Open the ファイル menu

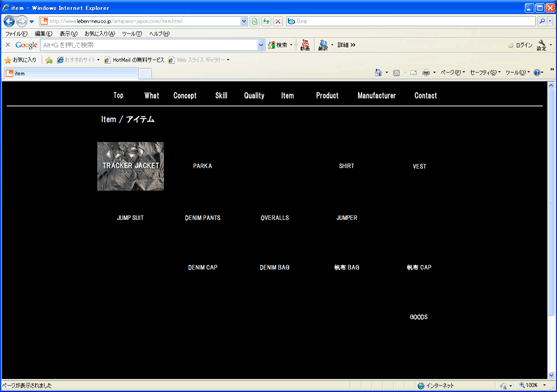coord(16,34)
